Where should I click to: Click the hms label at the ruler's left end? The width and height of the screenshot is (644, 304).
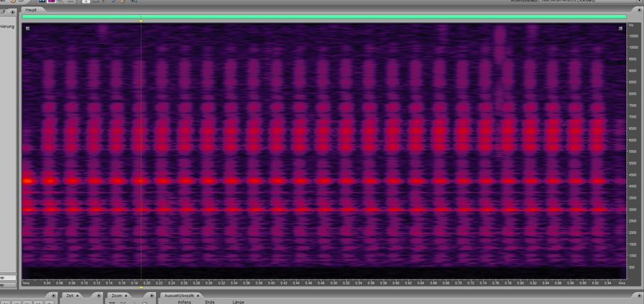coord(26,283)
